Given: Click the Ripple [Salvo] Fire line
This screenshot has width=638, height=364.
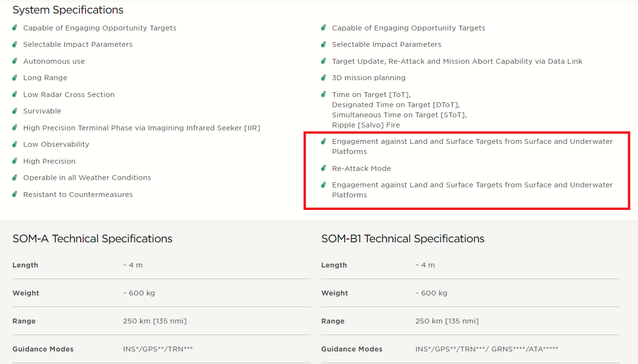Looking at the screenshot, I should (366, 125).
